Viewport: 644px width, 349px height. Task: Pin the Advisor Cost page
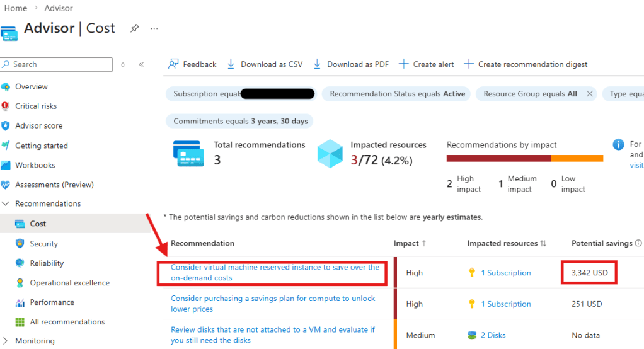(x=134, y=28)
